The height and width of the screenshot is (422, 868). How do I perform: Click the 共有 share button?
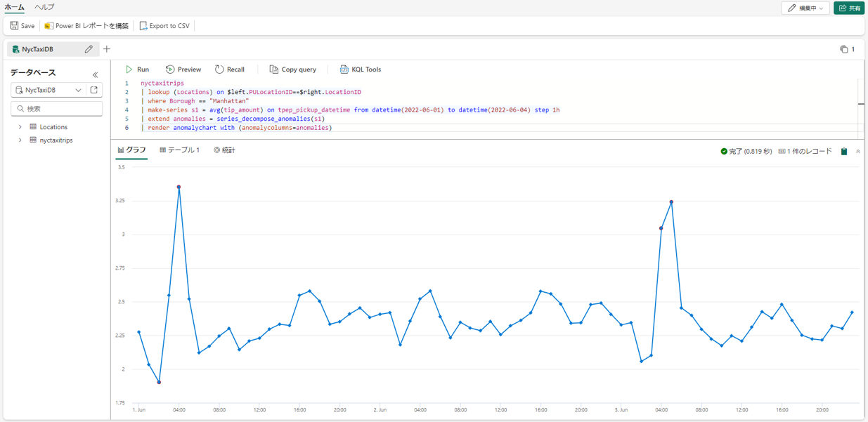click(x=849, y=8)
